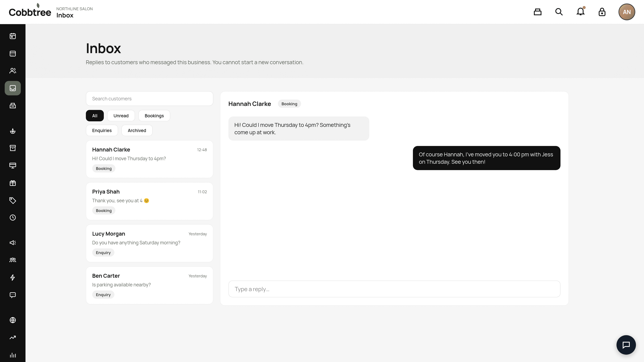644x362 pixels.
Task: Open Priya Shah conversation
Action: [x=149, y=201]
